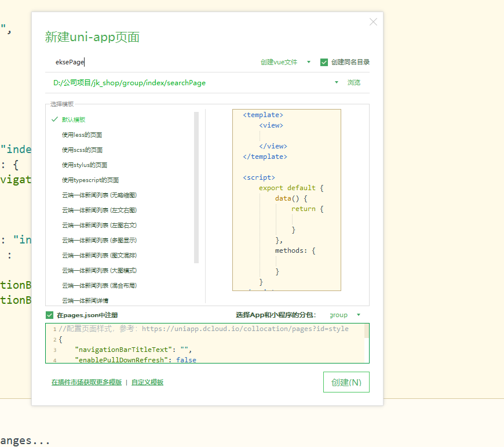This screenshot has height=447, width=504.
Task: Pick the 使用stylus的页面 template
Action: point(85,165)
